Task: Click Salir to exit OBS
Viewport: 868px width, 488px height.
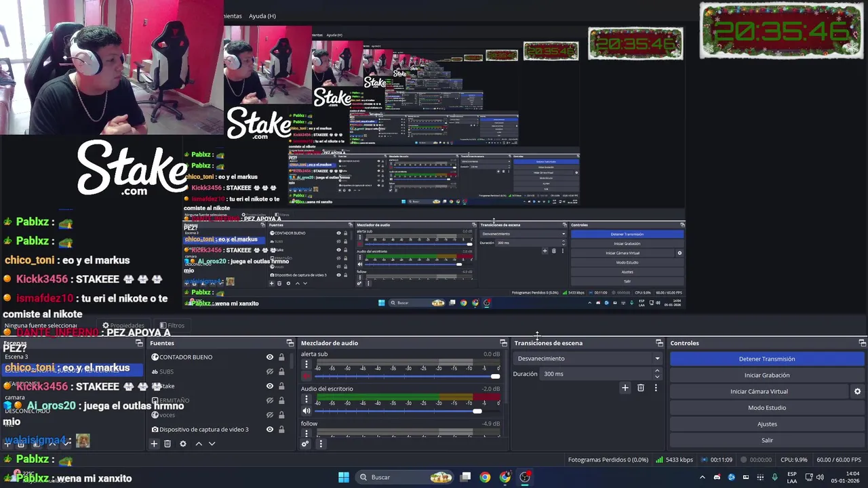Action: click(x=767, y=440)
